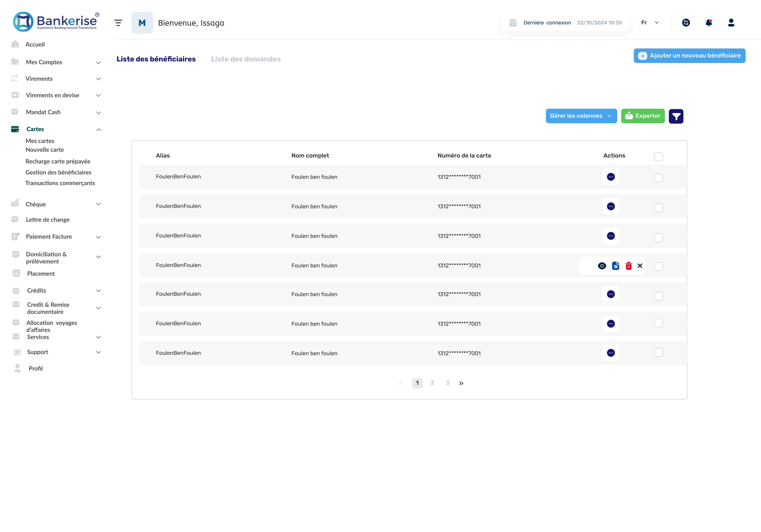Expand the Crédits submenu chevron
The image size is (761, 532).
98,291
